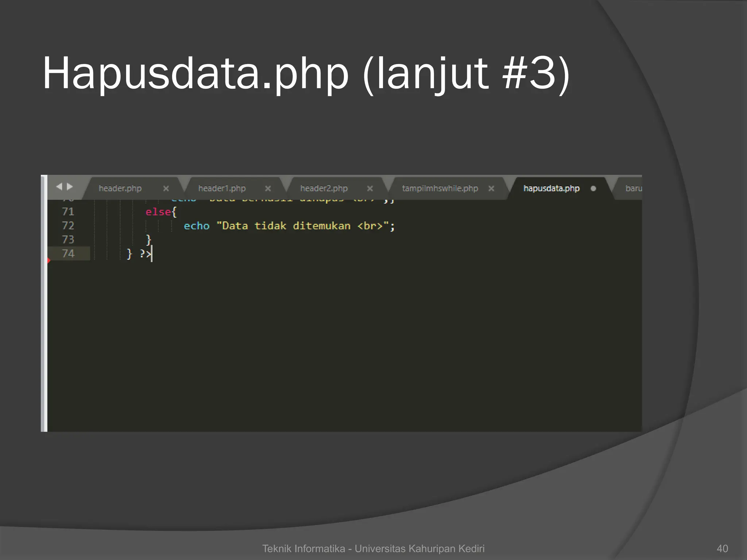Image resolution: width=747 pixels, height=560 pixels.
Task: Close the header2.php tab
Action: click(370, 188)
